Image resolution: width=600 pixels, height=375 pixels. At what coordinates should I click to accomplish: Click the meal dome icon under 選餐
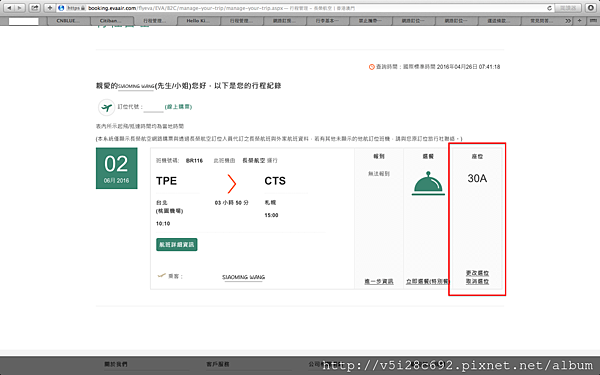[x=428, y=184]
